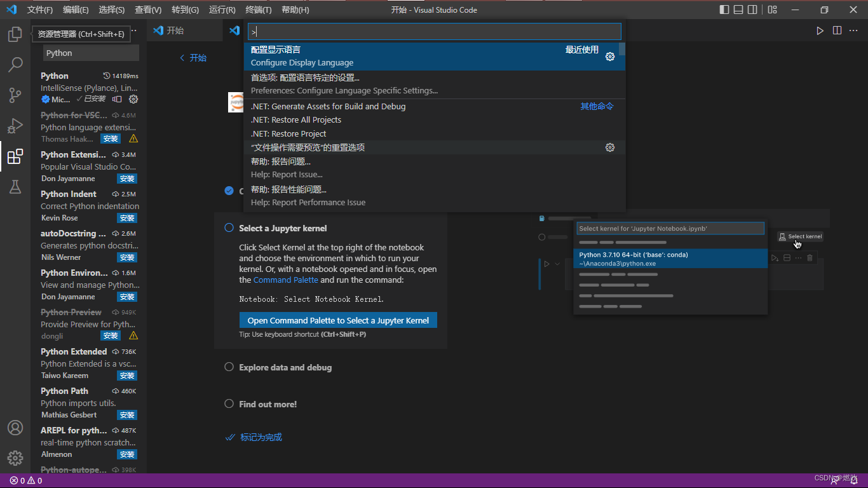The image size is (868, 488).
Task: Open the Manage gear icon
Action: (x=15, y=457)
